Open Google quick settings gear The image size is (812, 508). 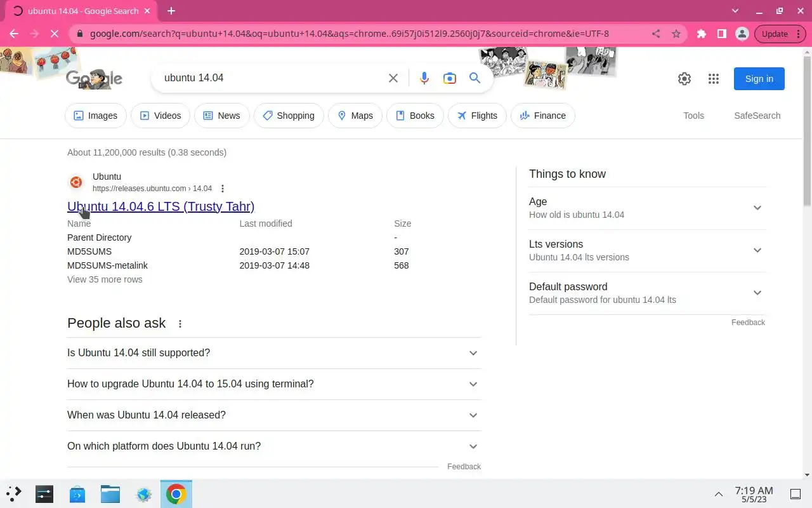click(x=684, y=79)
